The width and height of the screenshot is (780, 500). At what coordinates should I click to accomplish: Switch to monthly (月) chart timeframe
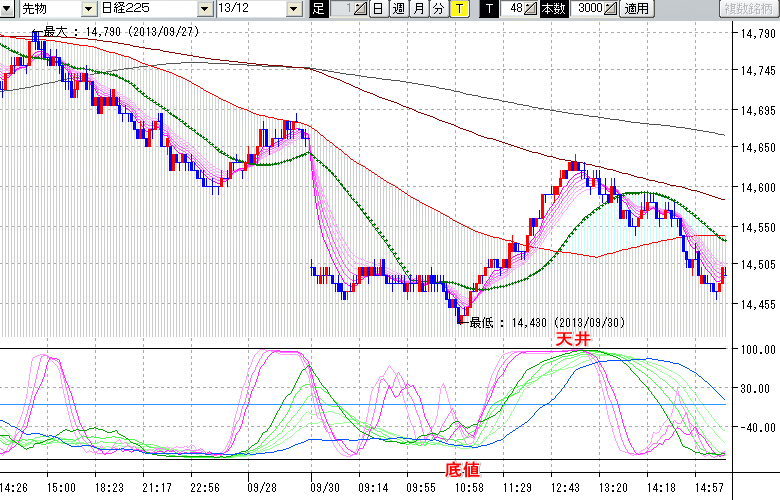coord(418,9)
